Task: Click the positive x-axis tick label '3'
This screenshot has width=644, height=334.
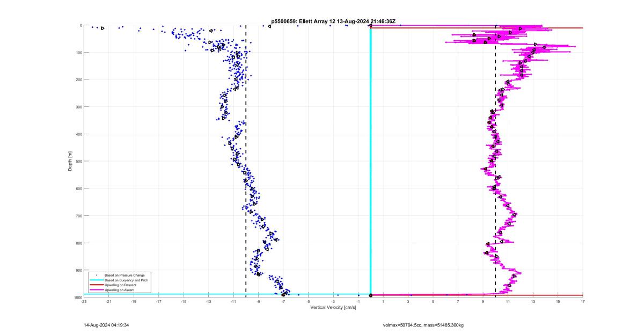Action: pyautogui.click(x=408, y=301)
